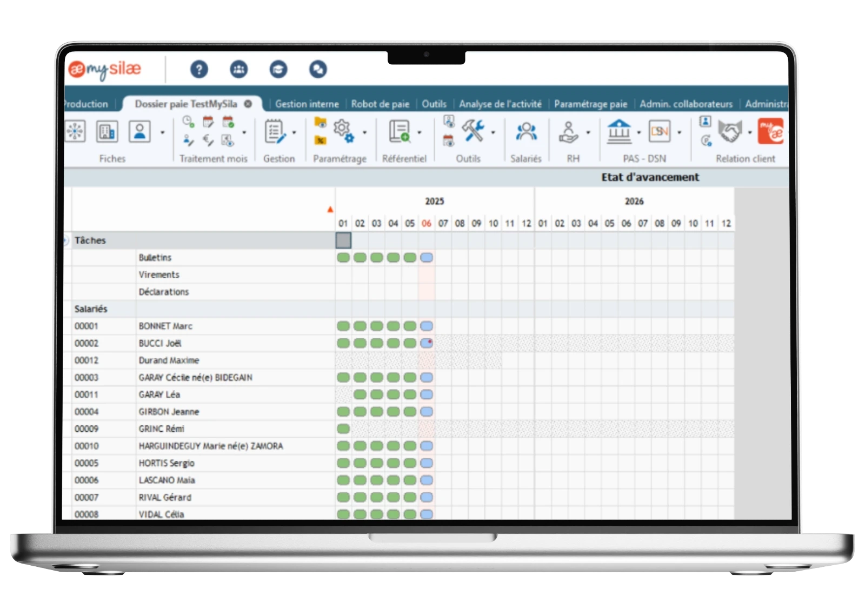Click the handshake Relation client icon
865x616 pixels.
pyautogui.click(x=729, y=131)
